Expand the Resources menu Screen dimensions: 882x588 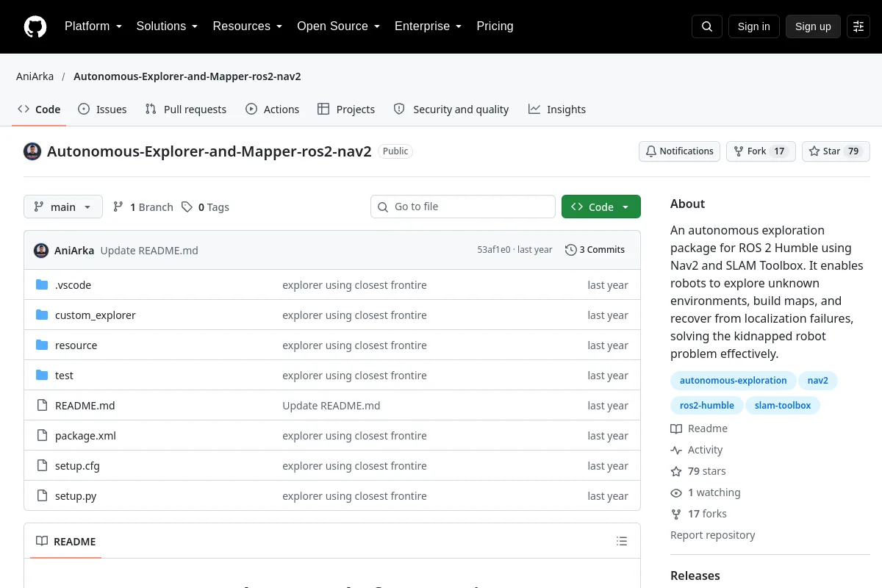click(248, 26)
